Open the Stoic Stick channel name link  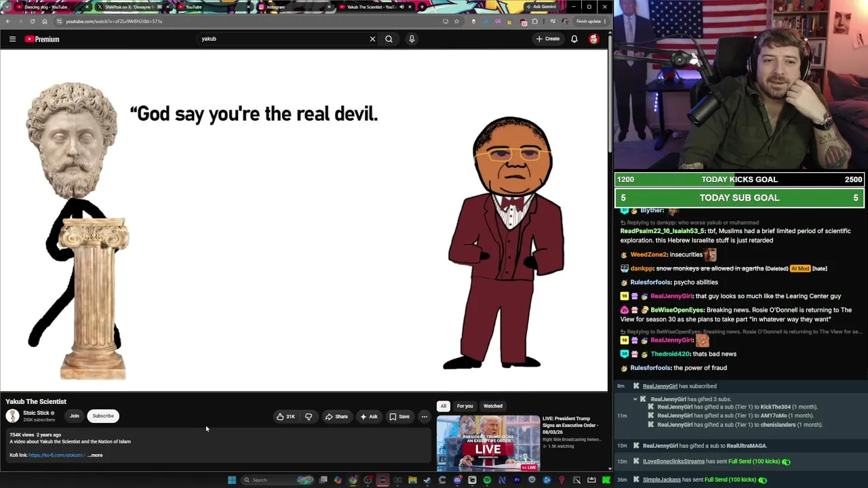coord(37,413)
